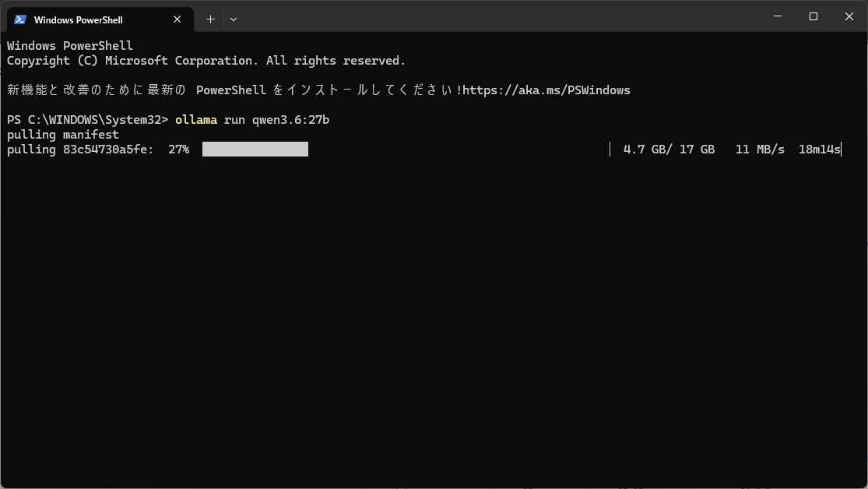
Task: Click the ollama command text
Action: pyautogui.click(x=196, y=120)
